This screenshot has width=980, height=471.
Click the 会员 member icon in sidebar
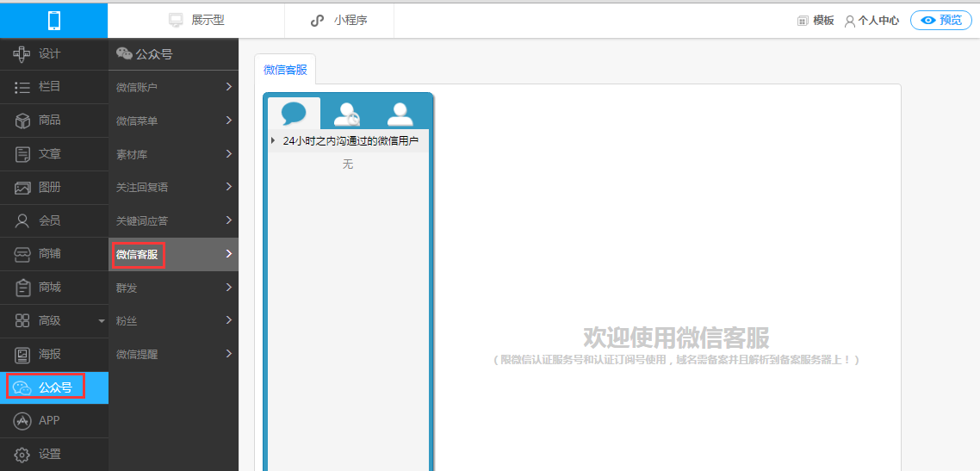tap(22, 221)
